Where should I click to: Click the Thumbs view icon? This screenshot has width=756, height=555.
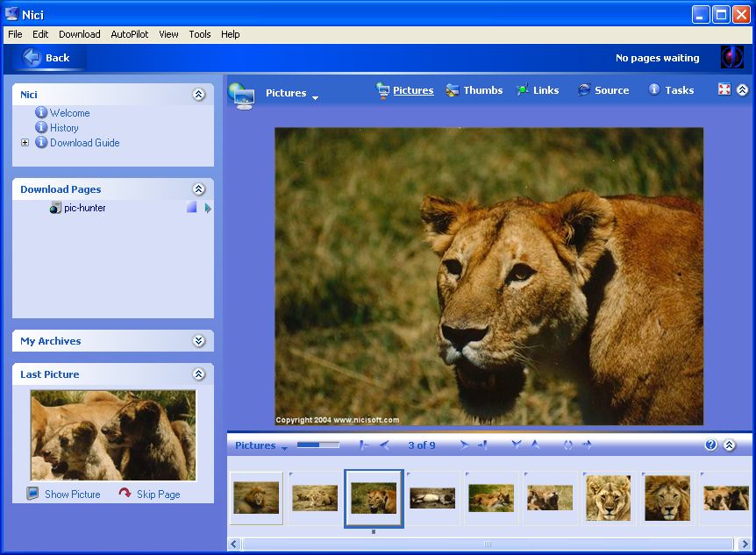click(453, 90)
